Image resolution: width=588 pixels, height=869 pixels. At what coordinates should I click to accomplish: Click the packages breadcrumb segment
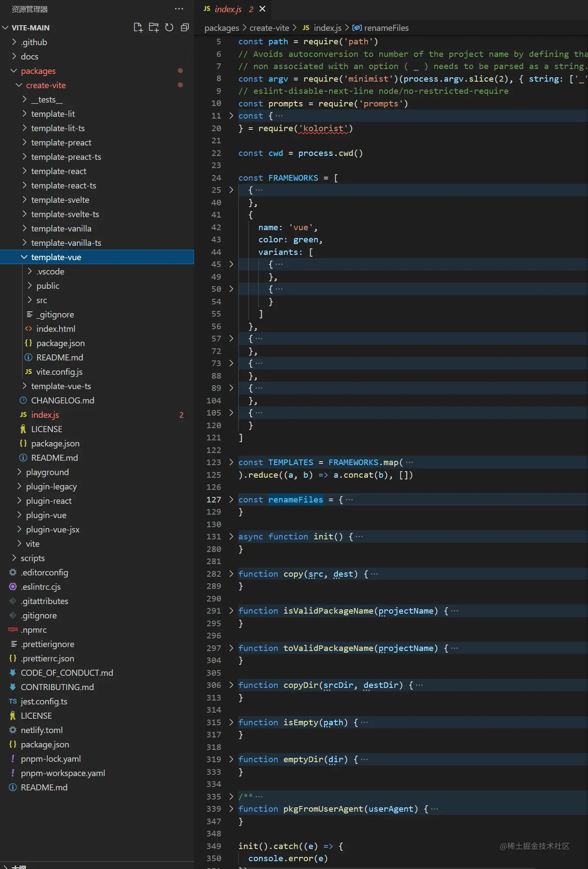(222, 28)
